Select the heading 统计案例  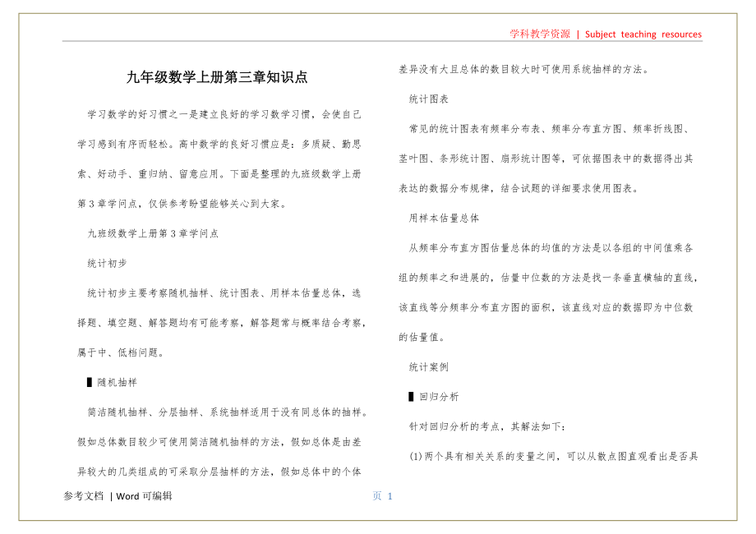(x=429, y=366)
